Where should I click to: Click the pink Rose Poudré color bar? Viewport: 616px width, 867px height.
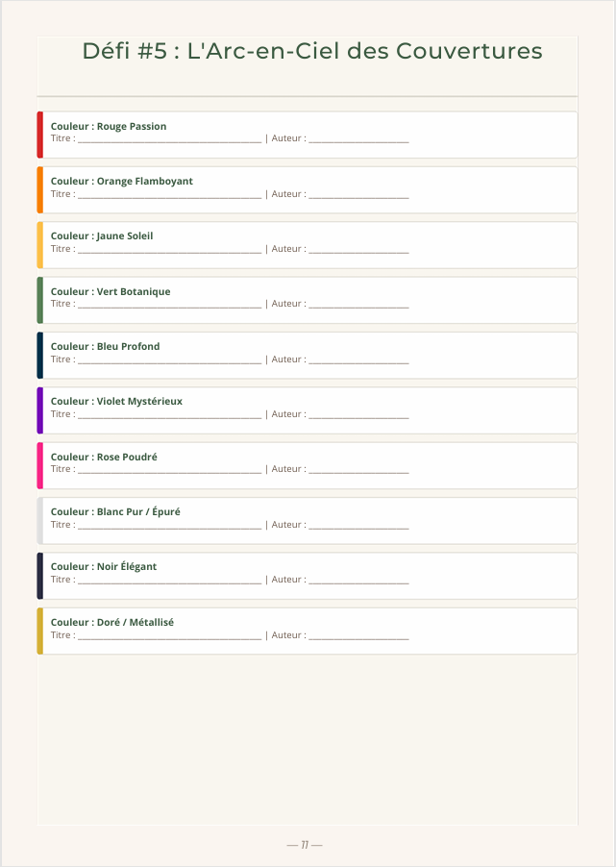coord(39,465)
